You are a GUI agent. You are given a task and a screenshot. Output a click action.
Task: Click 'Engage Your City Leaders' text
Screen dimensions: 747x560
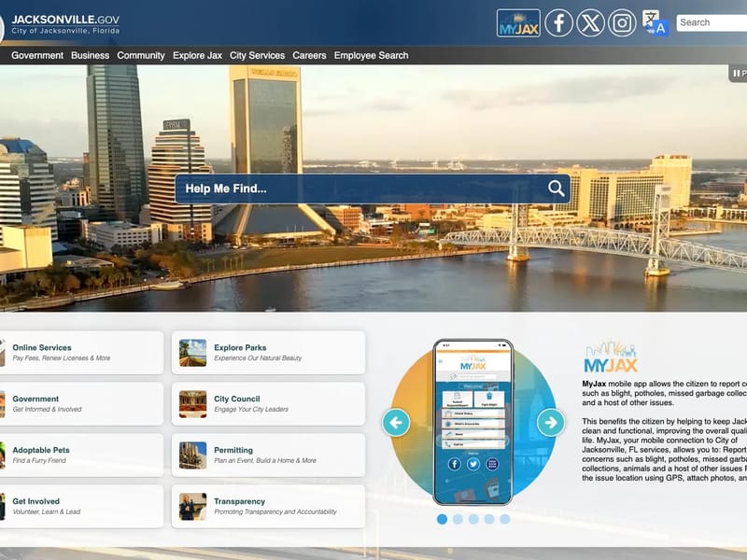(251, 410)
